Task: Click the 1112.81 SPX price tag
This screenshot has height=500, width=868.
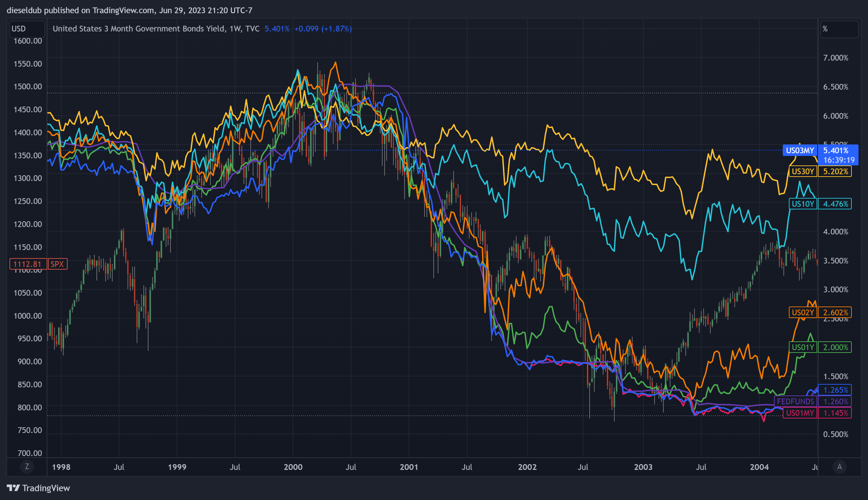Action: (x=27, y=264)
